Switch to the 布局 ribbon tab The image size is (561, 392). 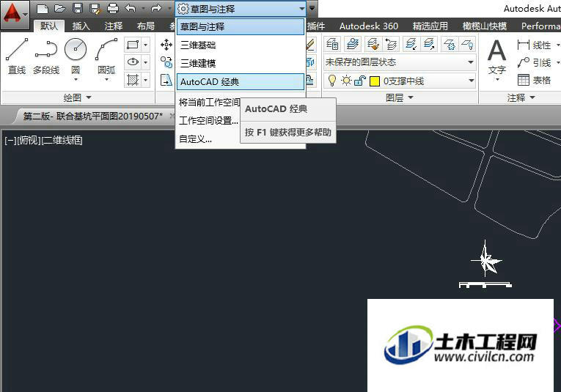tap(146, 26)
